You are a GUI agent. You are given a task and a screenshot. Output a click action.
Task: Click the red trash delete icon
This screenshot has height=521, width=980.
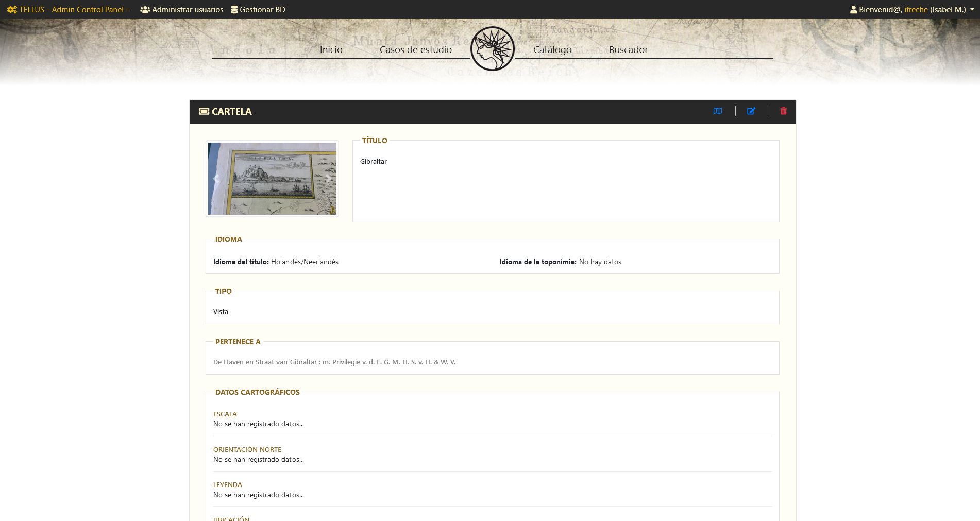[x=783, y=111]
